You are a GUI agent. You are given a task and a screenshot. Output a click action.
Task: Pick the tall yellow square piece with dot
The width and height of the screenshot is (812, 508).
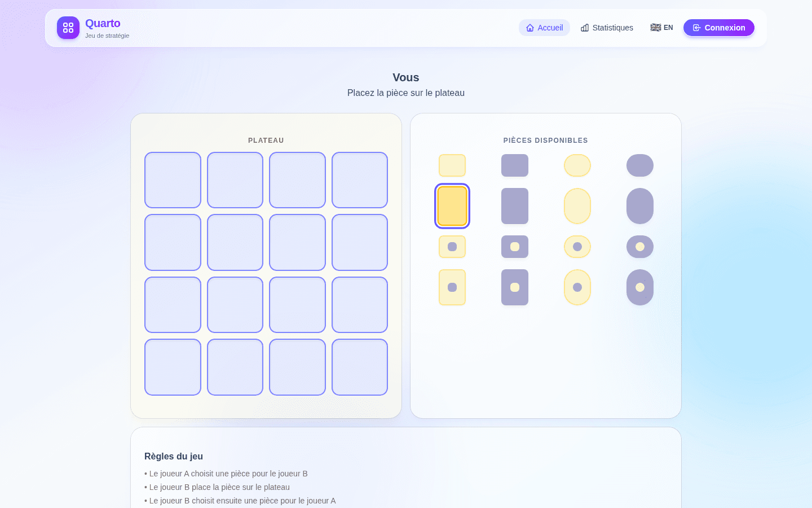(452, 287)
